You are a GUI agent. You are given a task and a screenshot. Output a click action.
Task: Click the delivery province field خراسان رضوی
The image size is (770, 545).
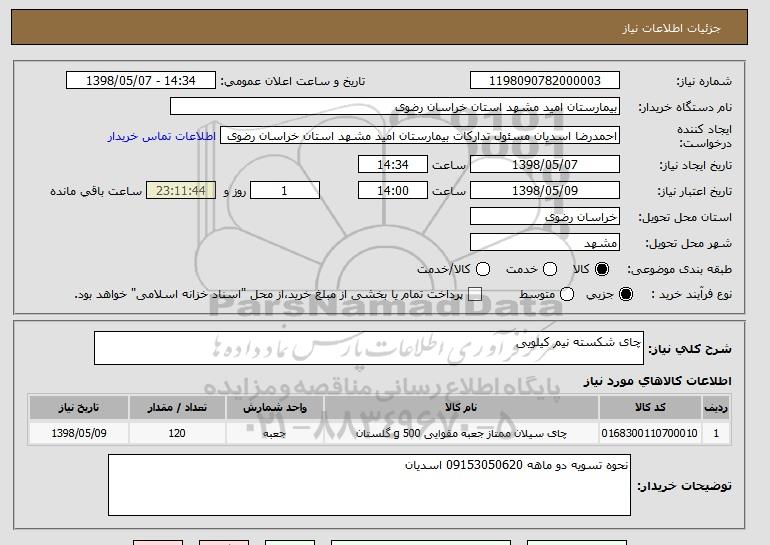pyautogui.click(x=545, y=217)
